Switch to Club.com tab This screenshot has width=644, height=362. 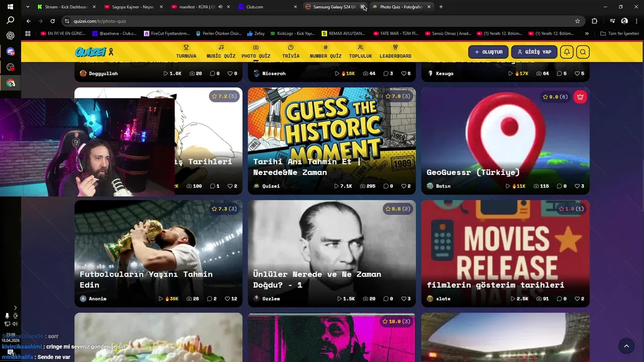267,7
